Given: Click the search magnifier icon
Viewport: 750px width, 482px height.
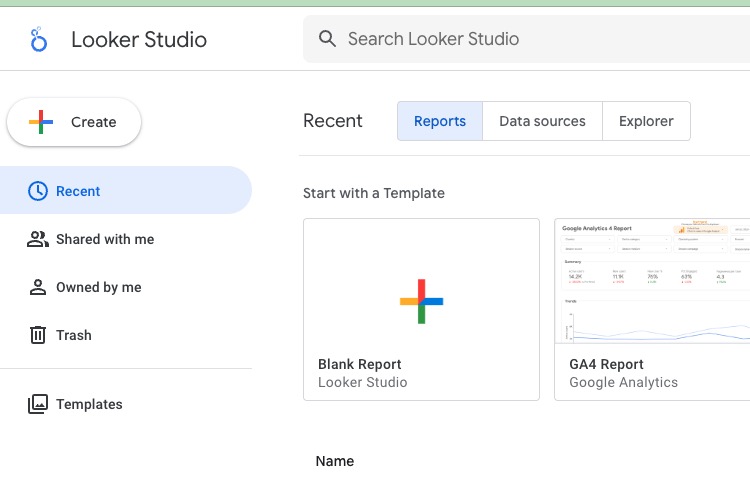Looking at the screenshot, I should point(327,38).
